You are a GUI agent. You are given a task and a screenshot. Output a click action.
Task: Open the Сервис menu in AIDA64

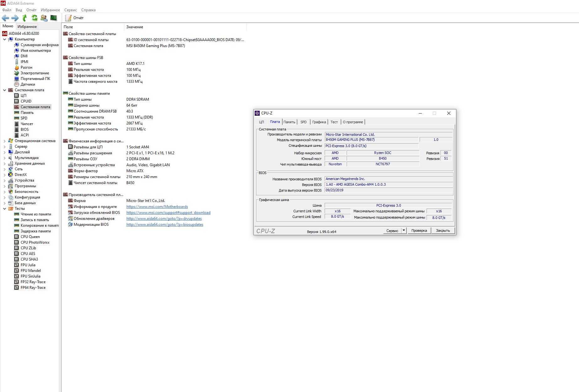71,10
